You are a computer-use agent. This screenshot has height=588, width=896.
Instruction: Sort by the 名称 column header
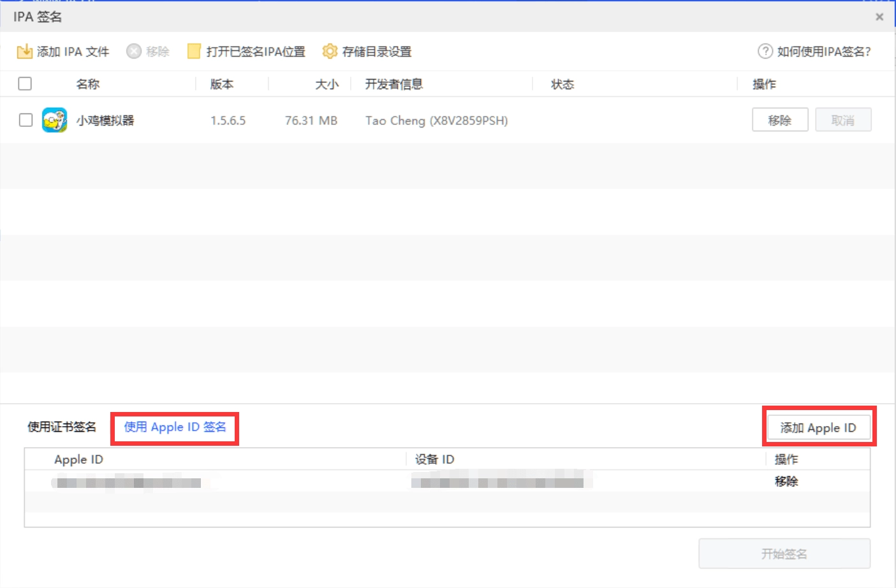click(88, 84)
